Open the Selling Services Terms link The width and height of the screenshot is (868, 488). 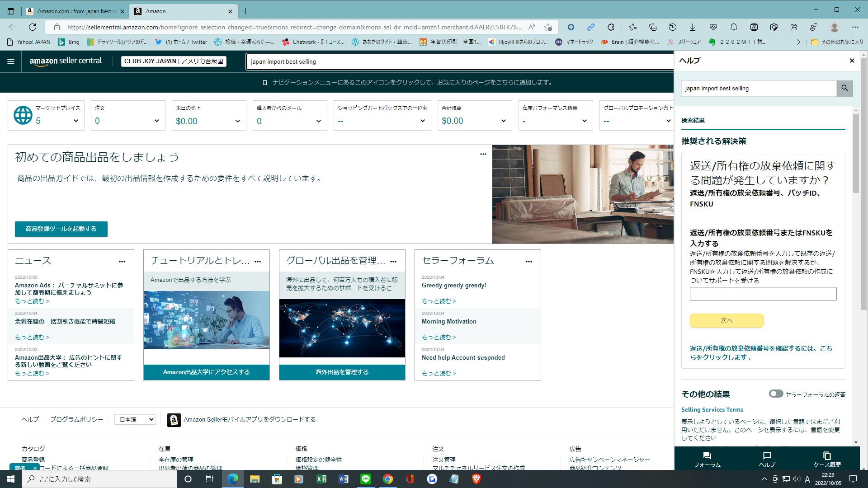[x=712, y=410]
